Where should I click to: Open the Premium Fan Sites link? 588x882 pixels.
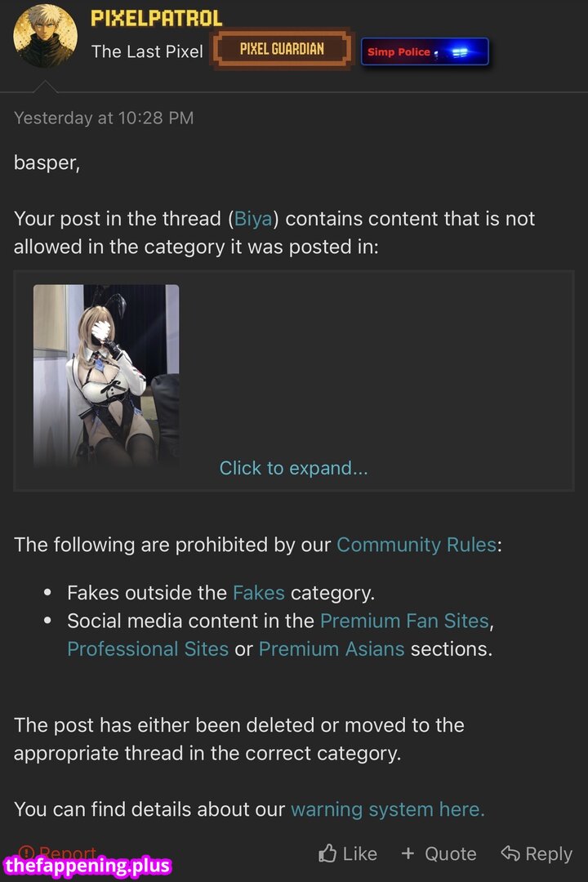404,621
